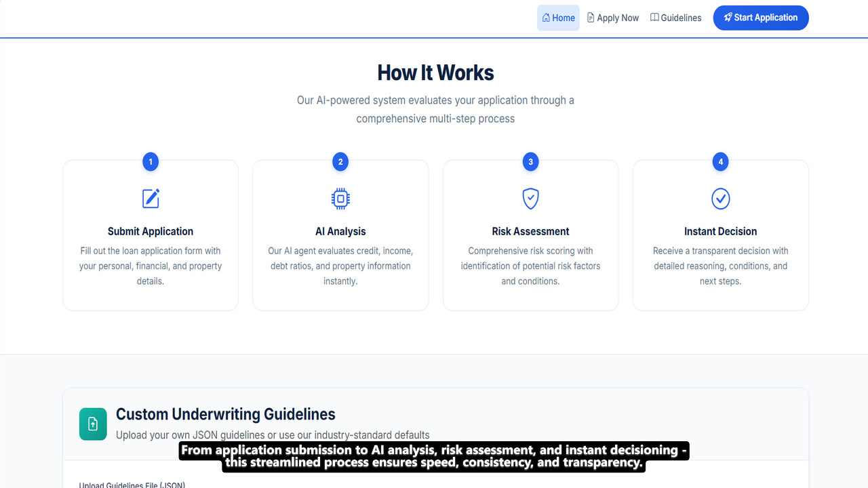868x488 pixels.
Task: Click the 'Our AI-powered system evaluates' subtitle
Action: coord(435,109)
